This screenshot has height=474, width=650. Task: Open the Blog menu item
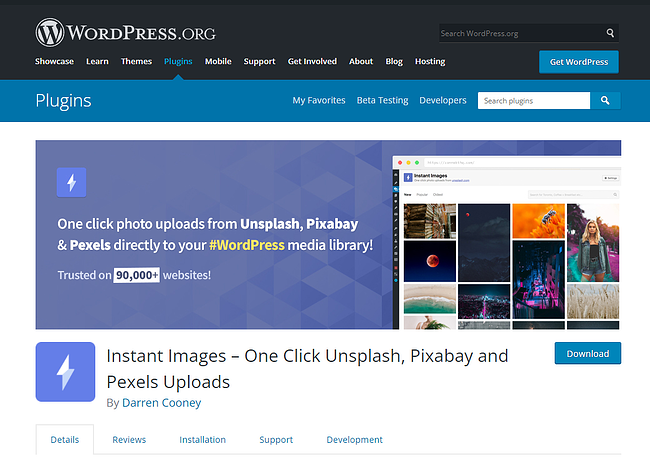pyautogui.click(x=394, y=61)
